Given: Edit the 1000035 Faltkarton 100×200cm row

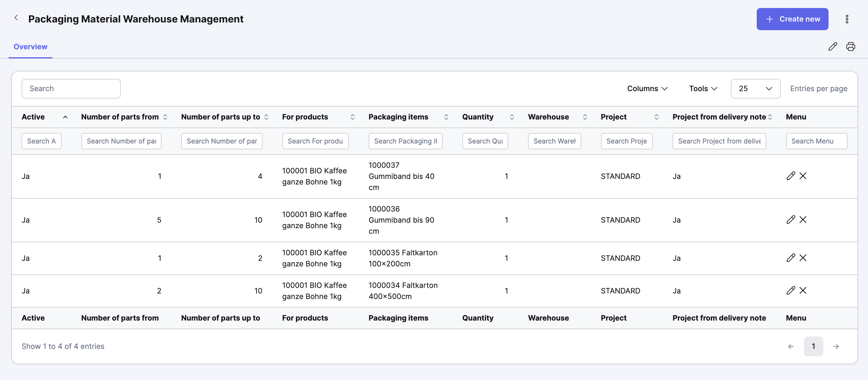Looking at the screenshot, I should pos(791,258).
